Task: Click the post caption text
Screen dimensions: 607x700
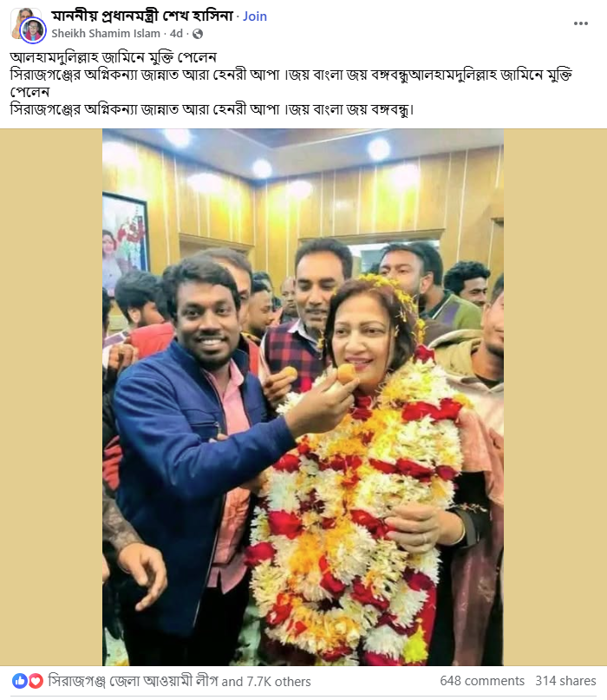Action: pos(291,83)
